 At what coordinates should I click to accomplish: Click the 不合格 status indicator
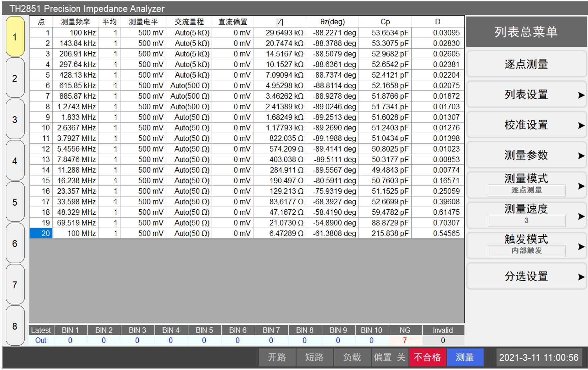[x=427, y=357]
